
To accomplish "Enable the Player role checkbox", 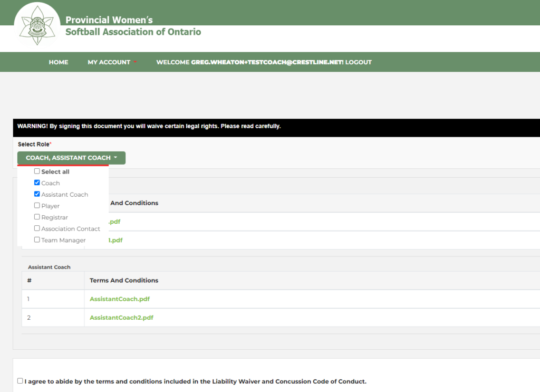I will click(37, 206).
